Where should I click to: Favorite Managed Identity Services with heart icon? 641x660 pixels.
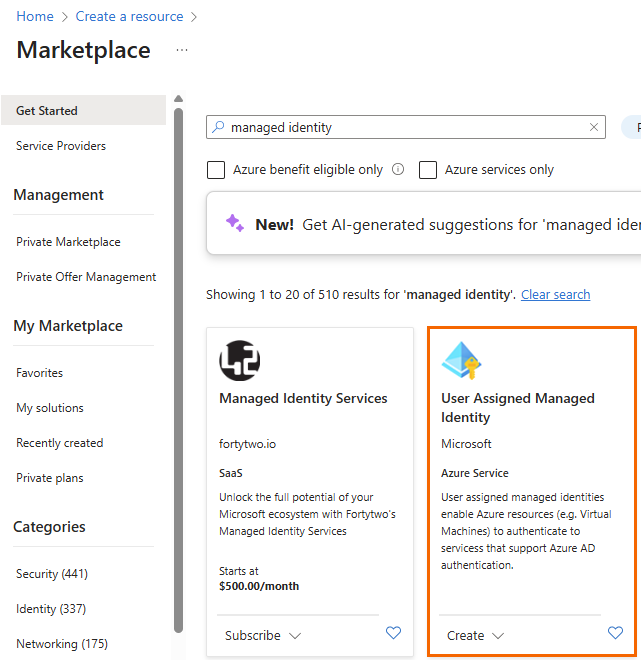[x=393, y=633]
